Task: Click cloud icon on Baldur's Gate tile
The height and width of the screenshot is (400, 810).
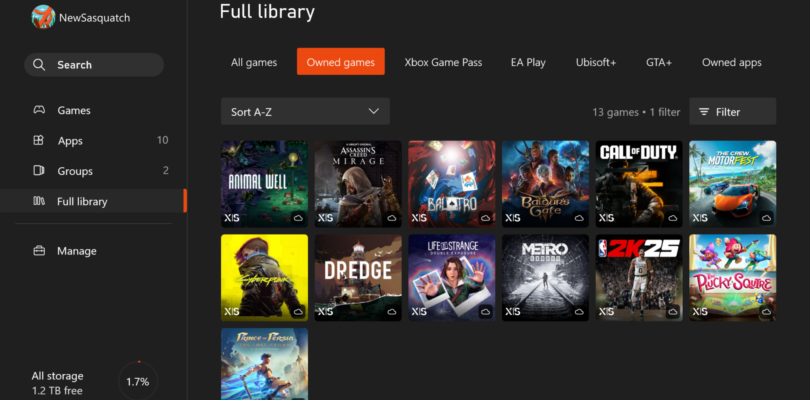Action: [x=579, y=218]
